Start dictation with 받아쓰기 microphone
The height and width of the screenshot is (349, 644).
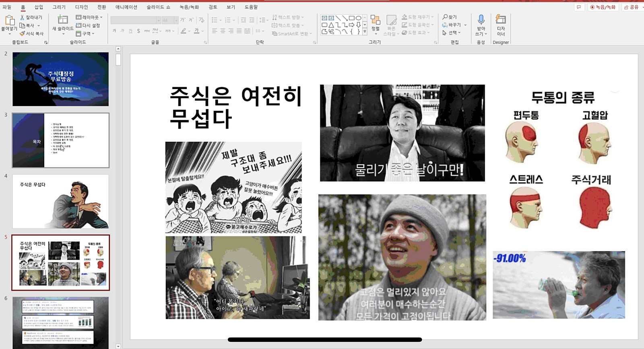point(481,25)
